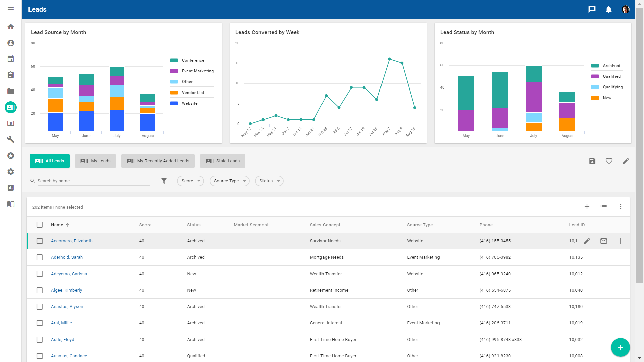Open the Adeyemo, Carissa lead link
Screen dimensions: 644x362
pos(69,274)
